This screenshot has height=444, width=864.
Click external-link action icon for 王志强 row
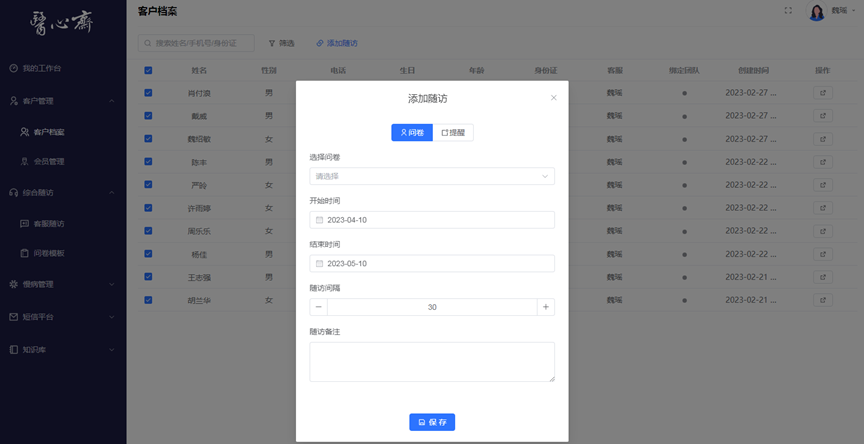(823, 277)
